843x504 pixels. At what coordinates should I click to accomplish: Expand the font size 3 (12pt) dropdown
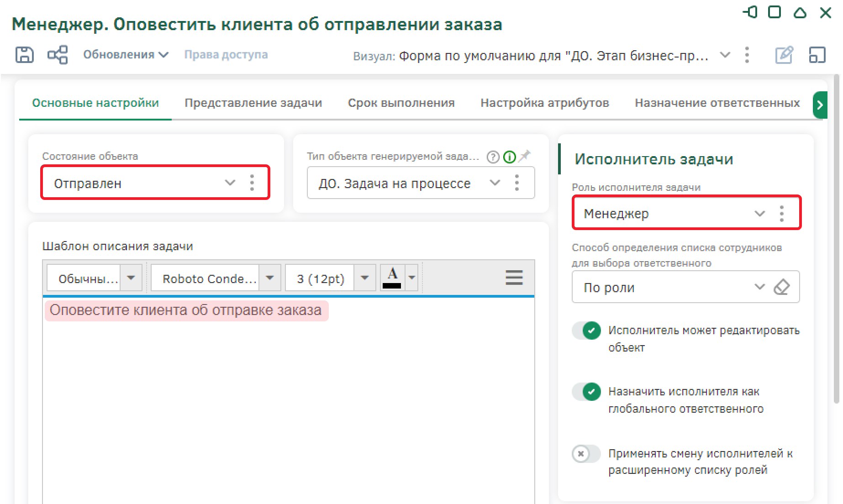364,278
